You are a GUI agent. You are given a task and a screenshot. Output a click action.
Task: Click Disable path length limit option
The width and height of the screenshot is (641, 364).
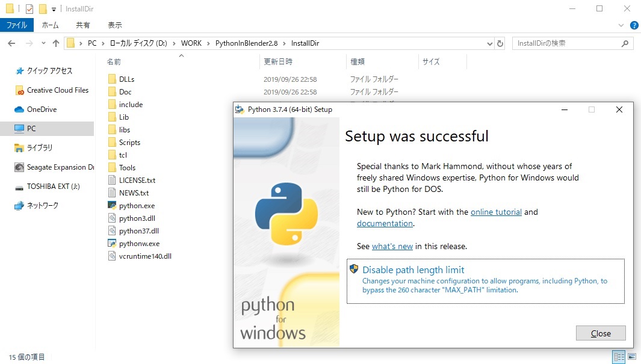486,281
